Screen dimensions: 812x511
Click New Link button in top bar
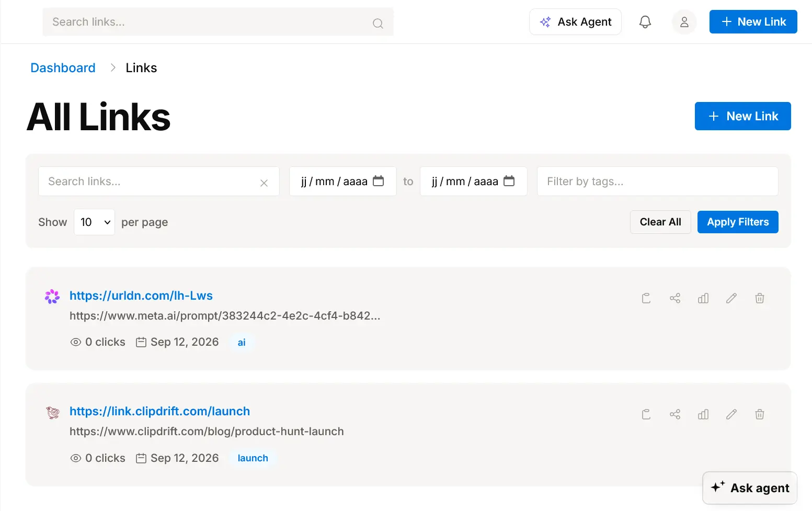click(x=753, y=22)
